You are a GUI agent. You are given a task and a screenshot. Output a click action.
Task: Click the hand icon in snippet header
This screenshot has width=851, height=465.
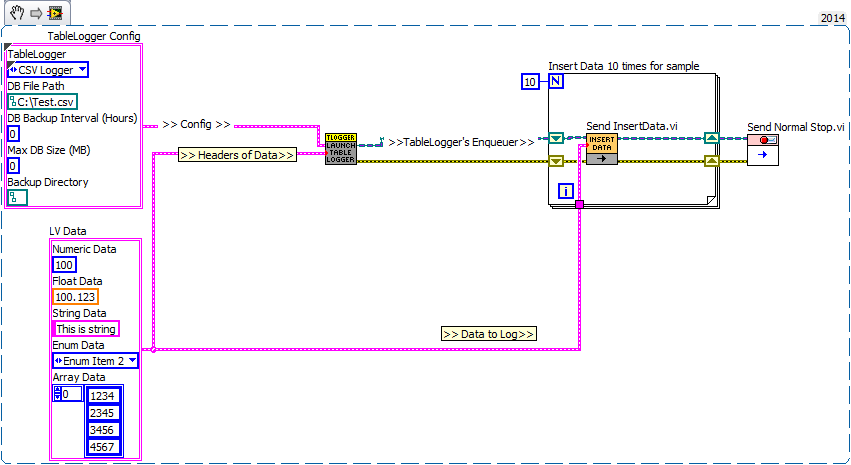15,15
